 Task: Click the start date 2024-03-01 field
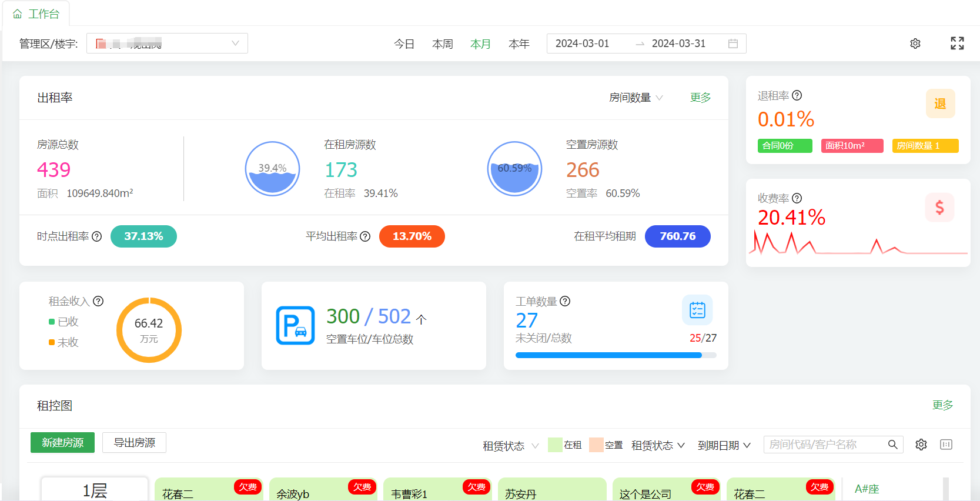[x=583, y=44]
